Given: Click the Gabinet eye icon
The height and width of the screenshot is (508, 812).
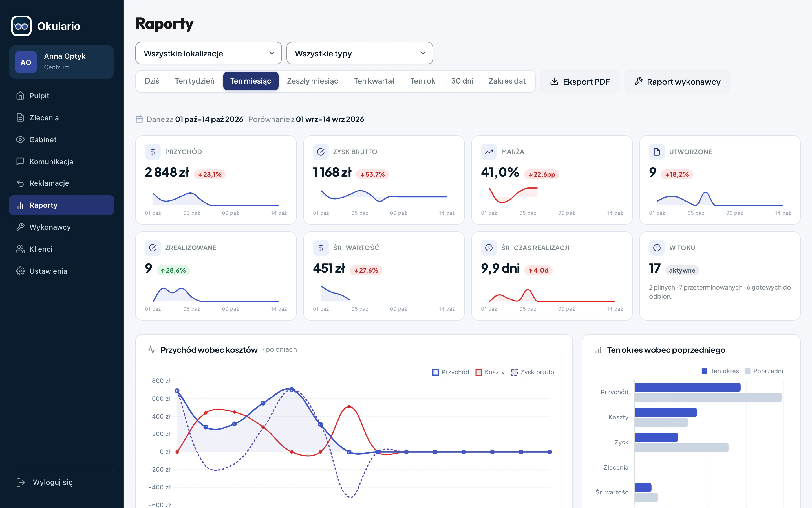Looking at the screenshot, I should (x=21, y=139).
